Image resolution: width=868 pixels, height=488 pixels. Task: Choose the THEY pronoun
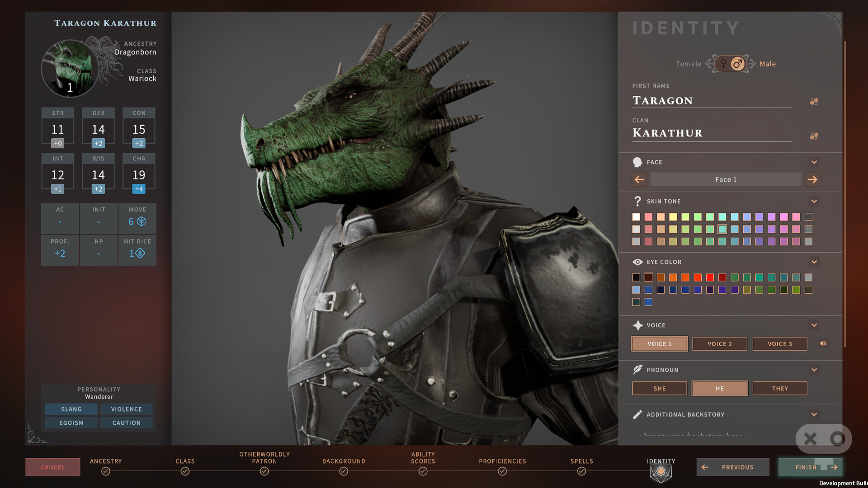click(780, 389)
